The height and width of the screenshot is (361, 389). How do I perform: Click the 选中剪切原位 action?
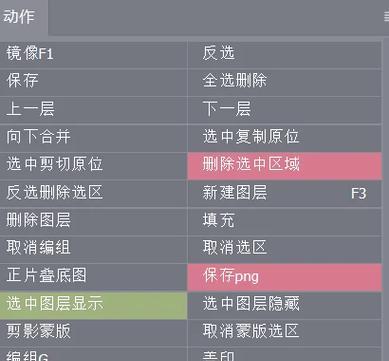point(93,166)
